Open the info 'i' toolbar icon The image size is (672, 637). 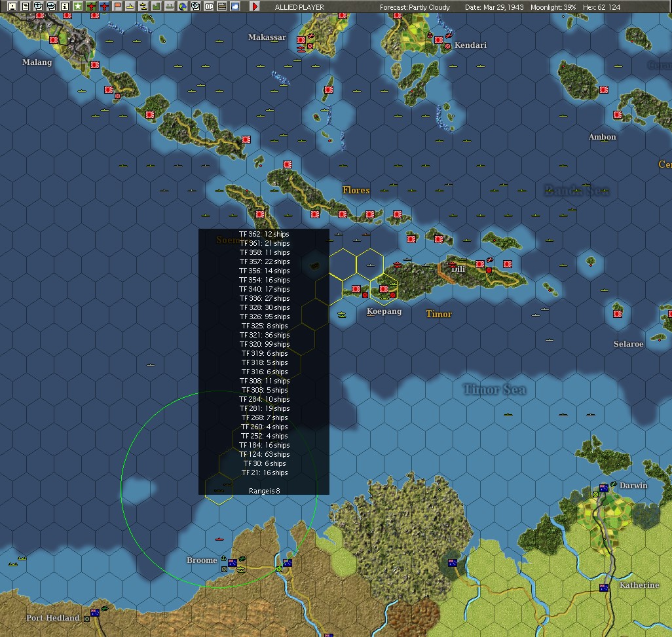click(x=65, y=6)
